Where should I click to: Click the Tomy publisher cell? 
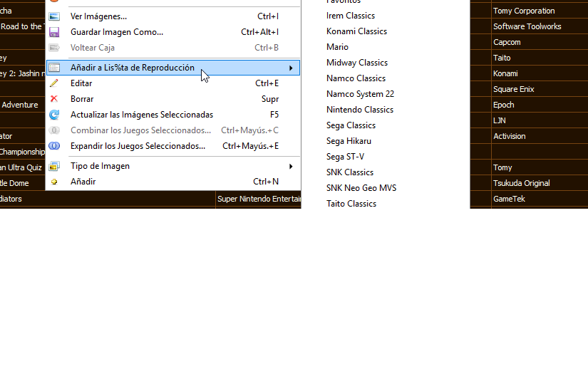(540, 168)
